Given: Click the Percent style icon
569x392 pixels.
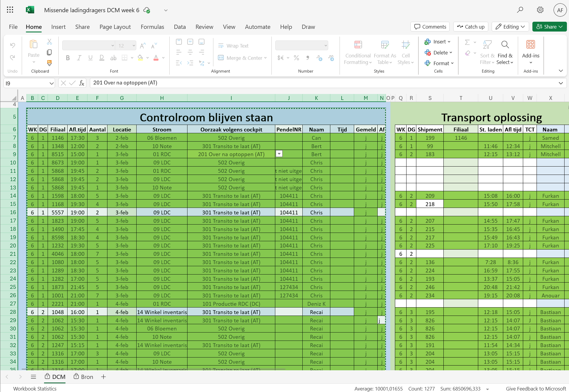Looking at the screenshot, I should pos(296,58).
